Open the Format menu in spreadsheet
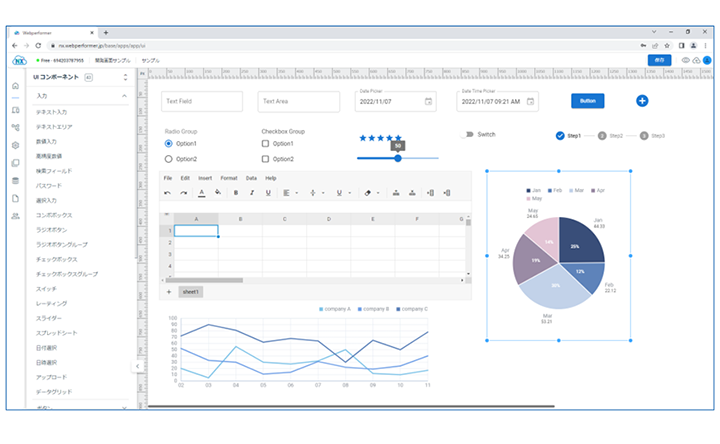Image resolution: width=720 pixels, height=444 pixels. pyautogui.click(x=228, y=178)
